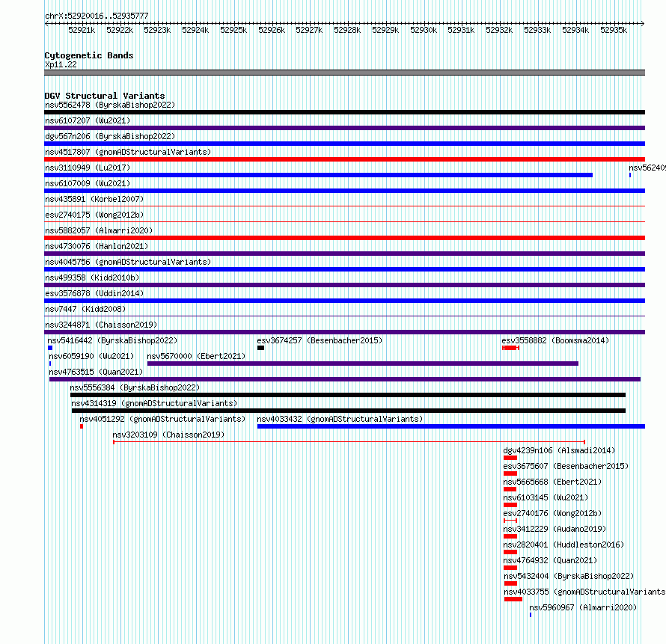Open variant esv3674257 (Besenbacher2015)
This screenshot has height=644, width=666.
click(x=320, y=340)
